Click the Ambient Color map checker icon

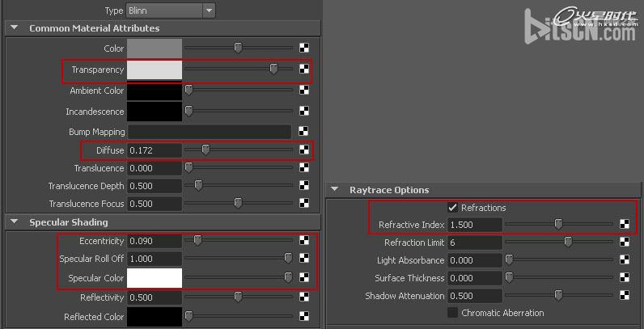pos(304,91)
